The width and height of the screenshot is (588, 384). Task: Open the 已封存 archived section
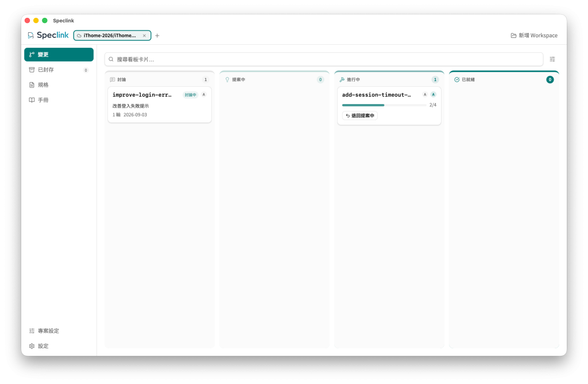point(59,70)
